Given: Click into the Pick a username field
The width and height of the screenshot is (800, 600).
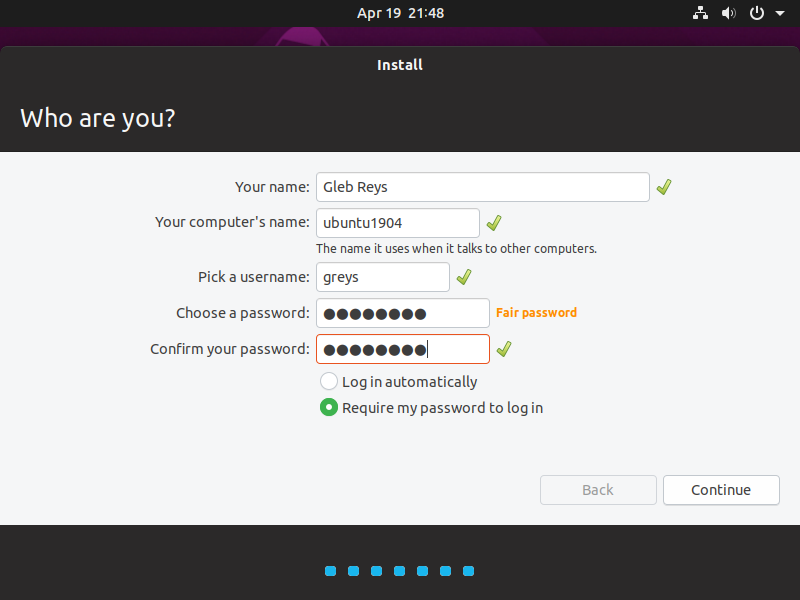Looking at the screenshot, I should point(382,277).
